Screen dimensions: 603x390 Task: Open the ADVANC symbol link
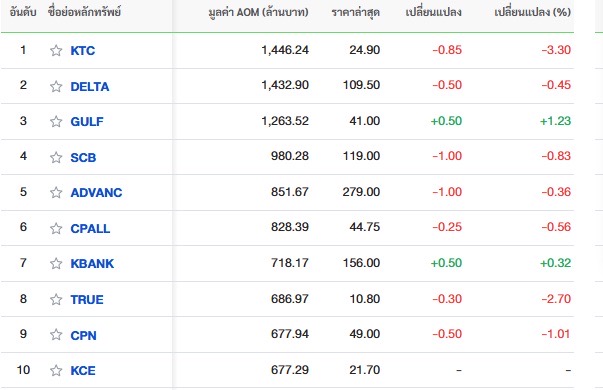[x=96, y=192]
